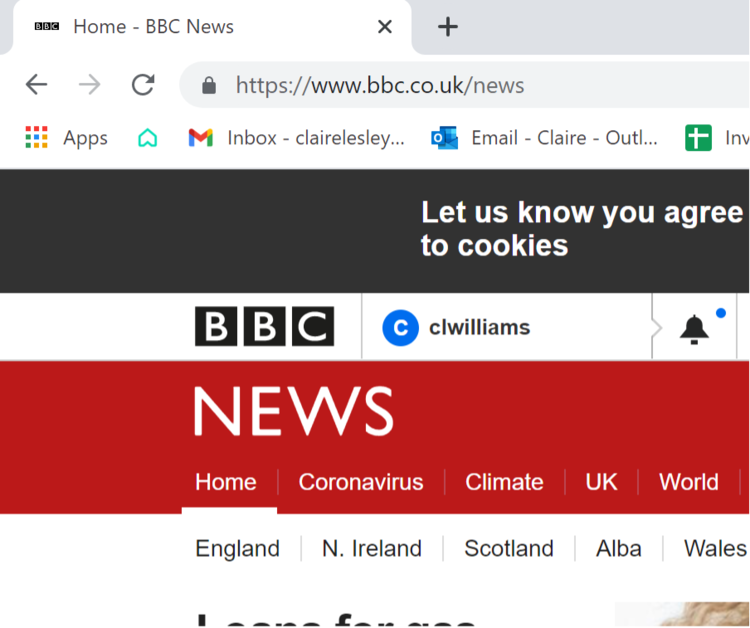
Task: Click the NEWS heading logo
Action: 294,411
